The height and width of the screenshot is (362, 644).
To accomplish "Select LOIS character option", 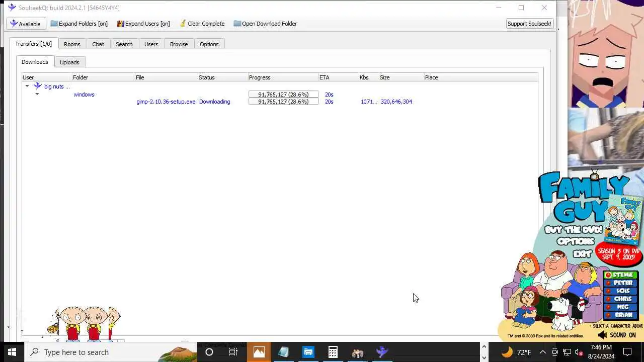I will [621, 291].
